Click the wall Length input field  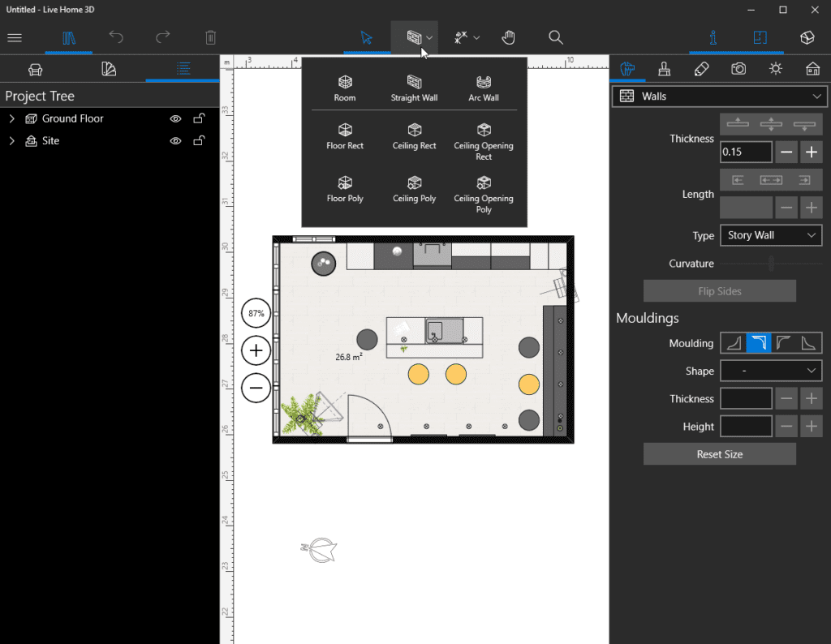pos(746,208)
